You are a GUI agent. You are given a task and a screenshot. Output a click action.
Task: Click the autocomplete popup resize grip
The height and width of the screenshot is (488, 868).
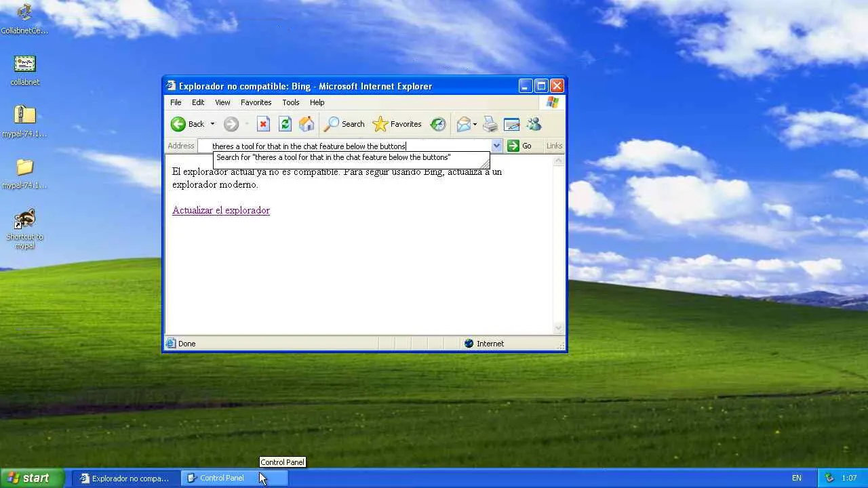point(485,163)
